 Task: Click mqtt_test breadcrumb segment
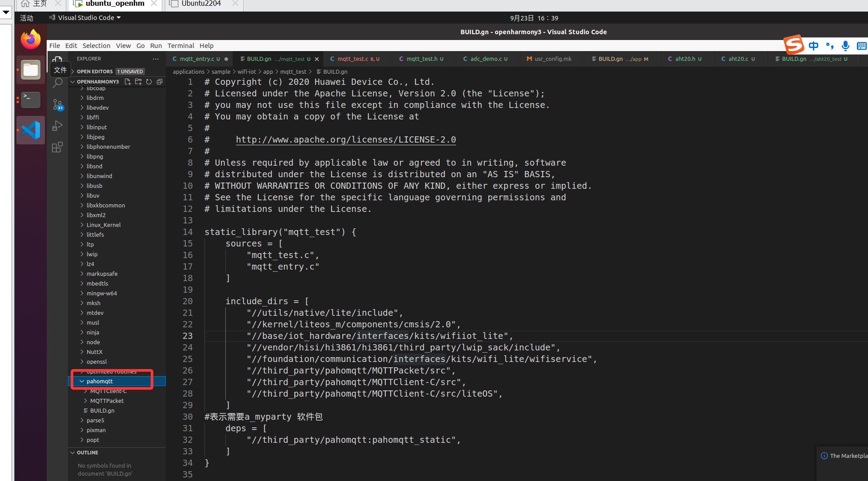[x=293, y=72]
